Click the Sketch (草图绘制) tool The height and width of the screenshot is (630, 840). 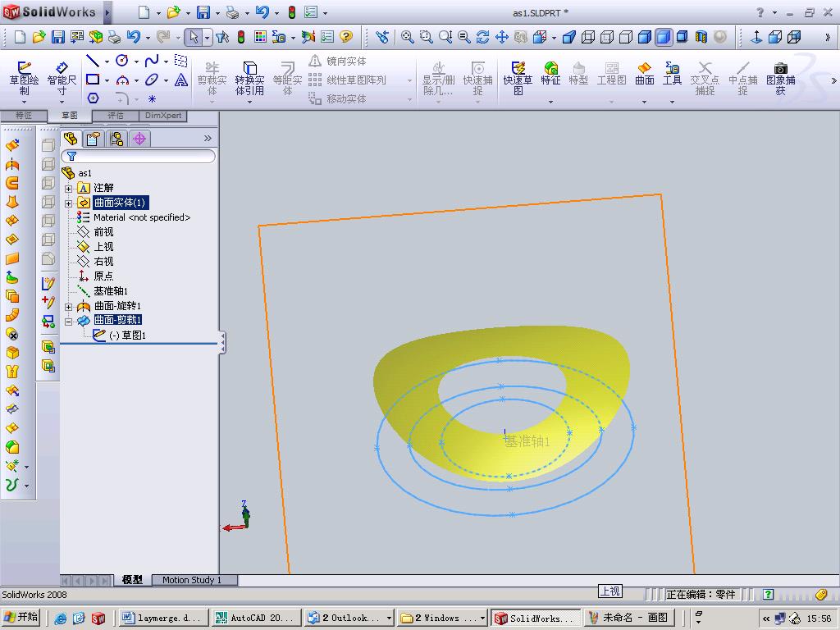pyautogui.click(x=24, y=78)
